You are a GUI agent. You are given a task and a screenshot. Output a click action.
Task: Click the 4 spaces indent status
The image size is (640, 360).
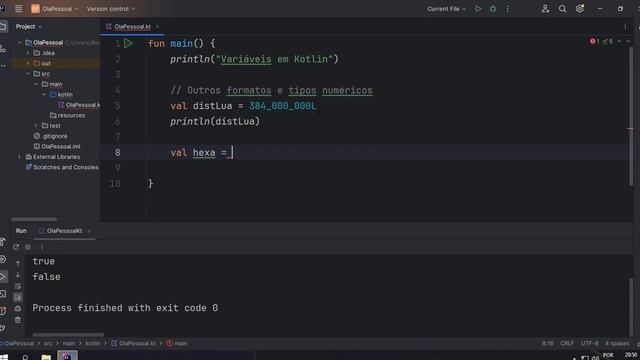click(617, 343)
